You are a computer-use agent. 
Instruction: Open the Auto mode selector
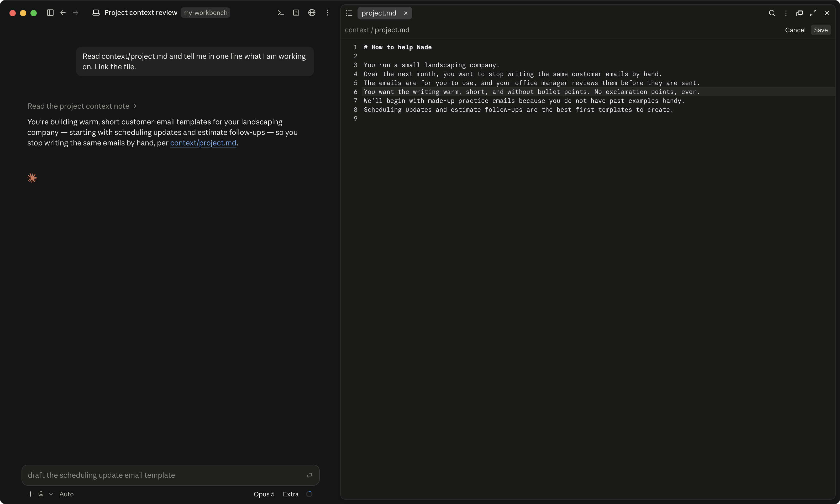pyautogui.click(x=67, y=494)
